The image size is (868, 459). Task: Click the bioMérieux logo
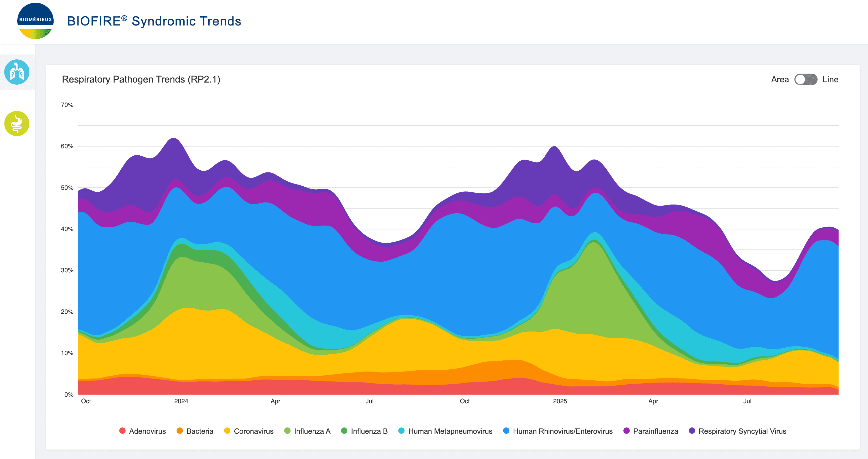click(35, 21)
